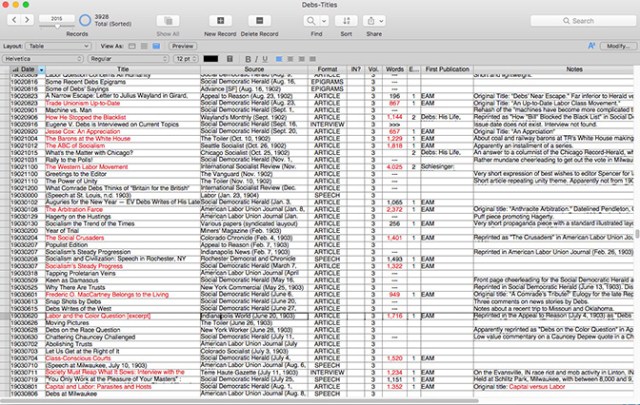Image resolution: width=640 pixels, height=405 pixels.
Task: Switch to View As List icon
Action: [144, 46]
